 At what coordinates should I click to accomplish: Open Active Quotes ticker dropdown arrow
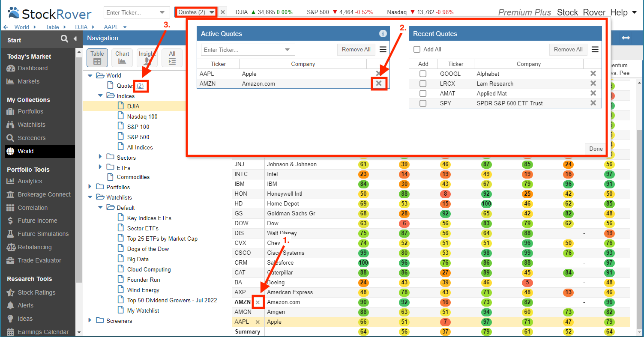click(x=288, y=50)
